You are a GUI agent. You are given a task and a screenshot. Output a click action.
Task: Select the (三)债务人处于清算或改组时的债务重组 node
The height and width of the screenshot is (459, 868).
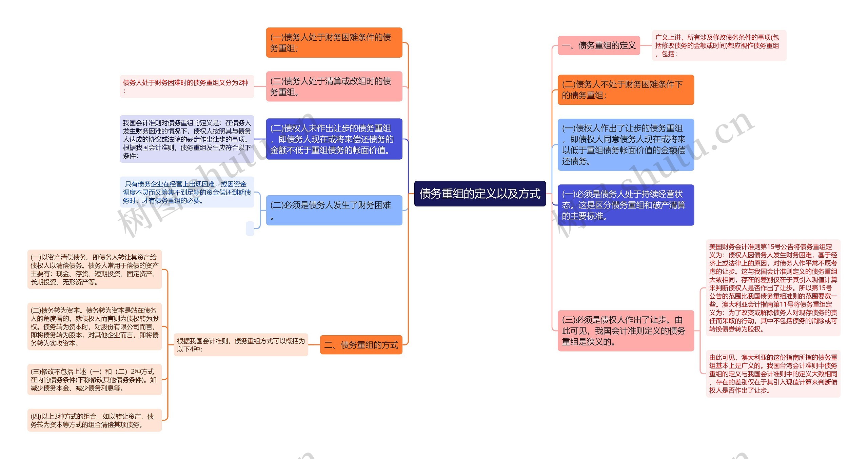click(x=334, y=86)
